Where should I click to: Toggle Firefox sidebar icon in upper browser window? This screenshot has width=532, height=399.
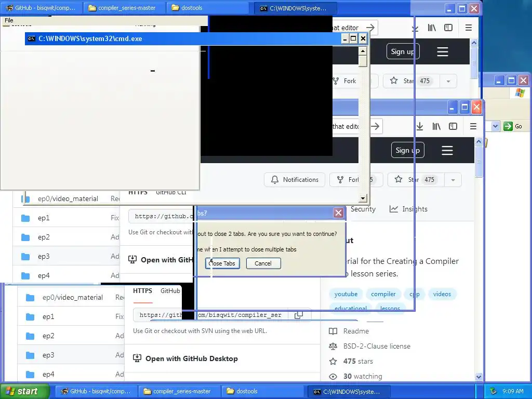pos(448,28)
